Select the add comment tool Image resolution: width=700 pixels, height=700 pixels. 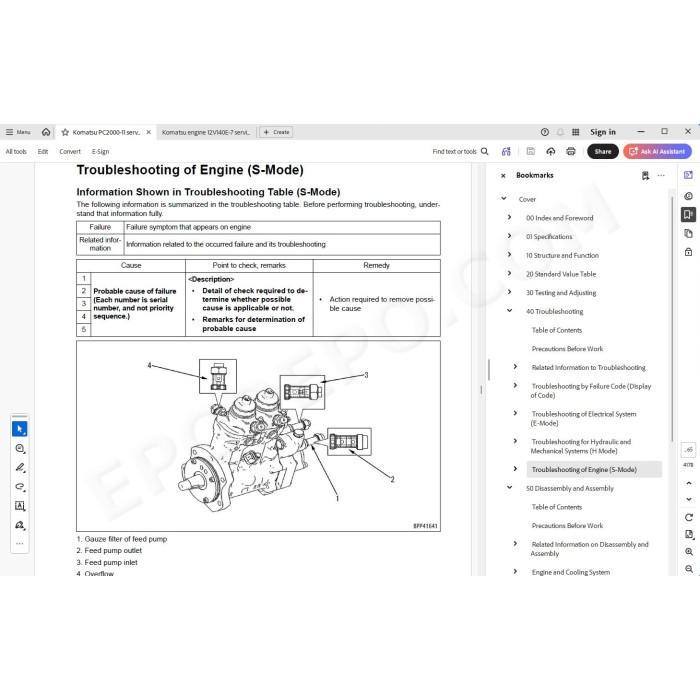[x=20, y=448]
